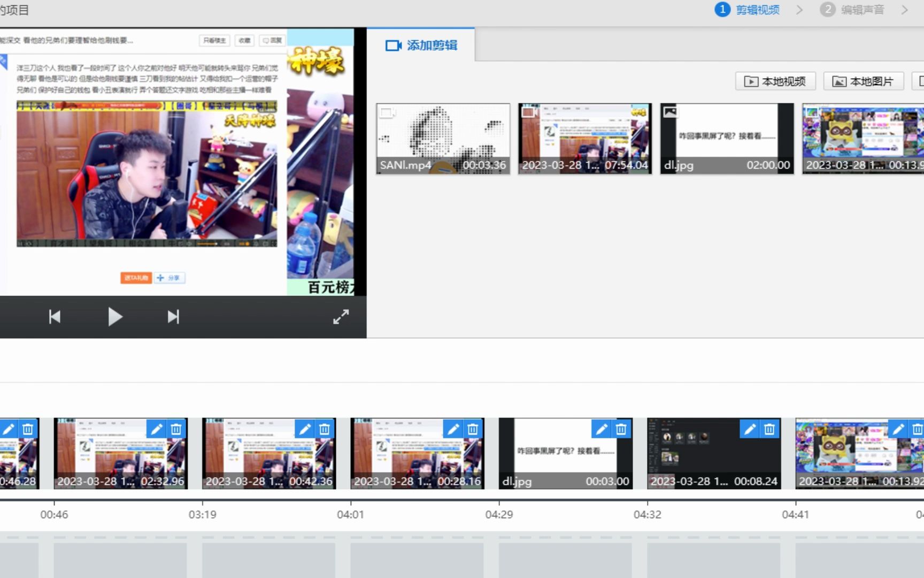Delete the 0:46.28 timeline clip

(x=28, y=429)
